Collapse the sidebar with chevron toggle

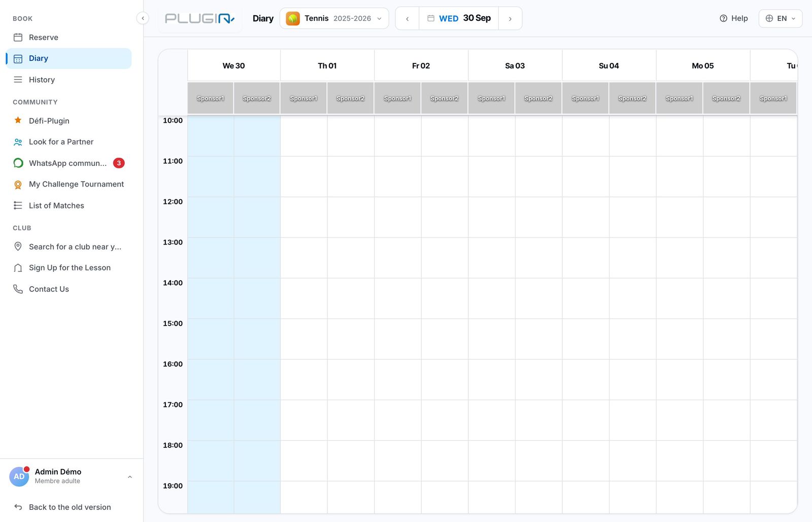pos(143,18)
